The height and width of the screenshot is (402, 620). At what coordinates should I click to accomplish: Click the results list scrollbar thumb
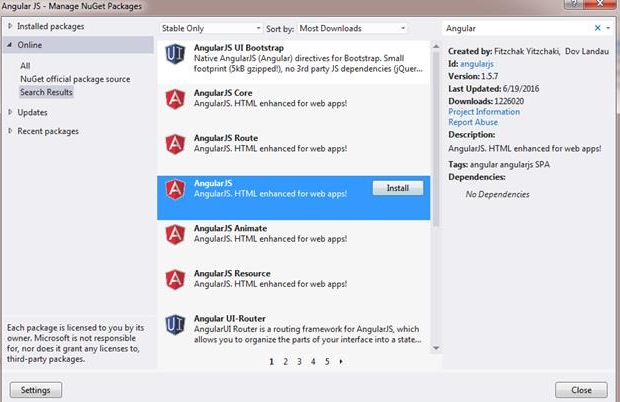(x=436, y=139)
